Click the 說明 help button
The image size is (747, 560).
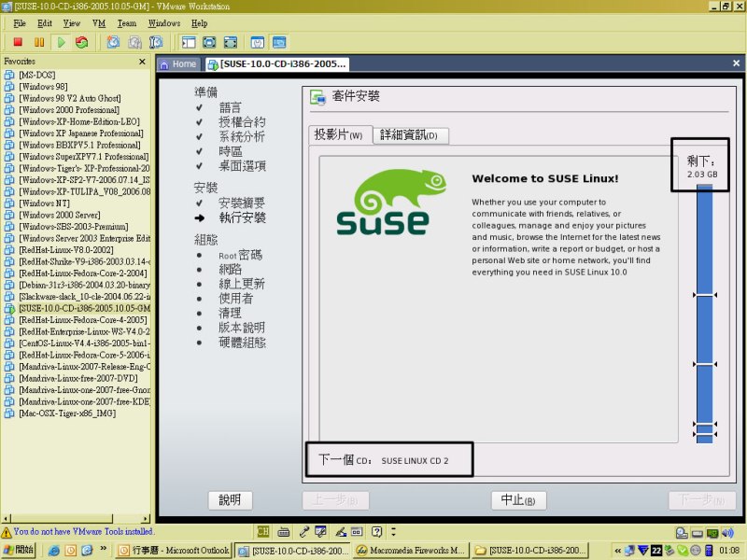(230, 500)
